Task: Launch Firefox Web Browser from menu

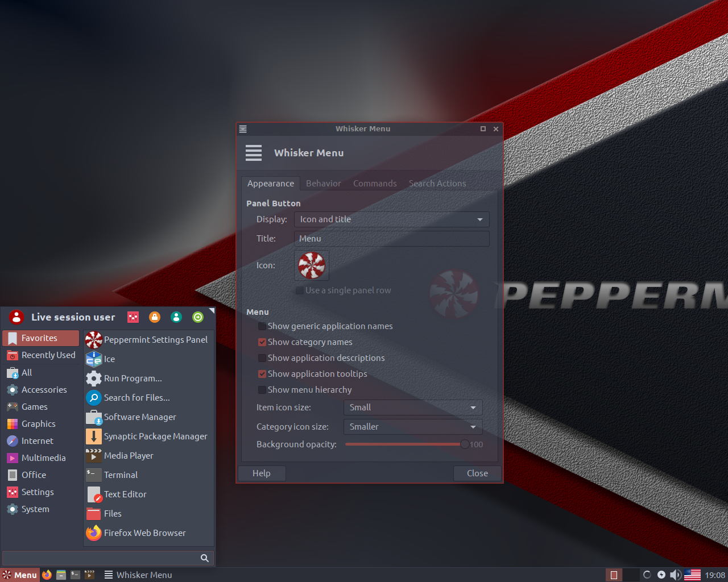Action: [148, 533]
